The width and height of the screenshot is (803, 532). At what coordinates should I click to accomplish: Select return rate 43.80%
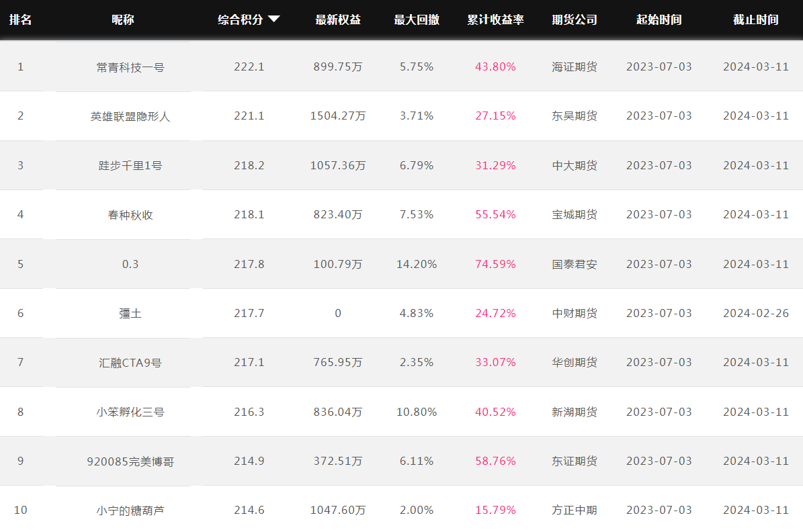tap(496, 66)
